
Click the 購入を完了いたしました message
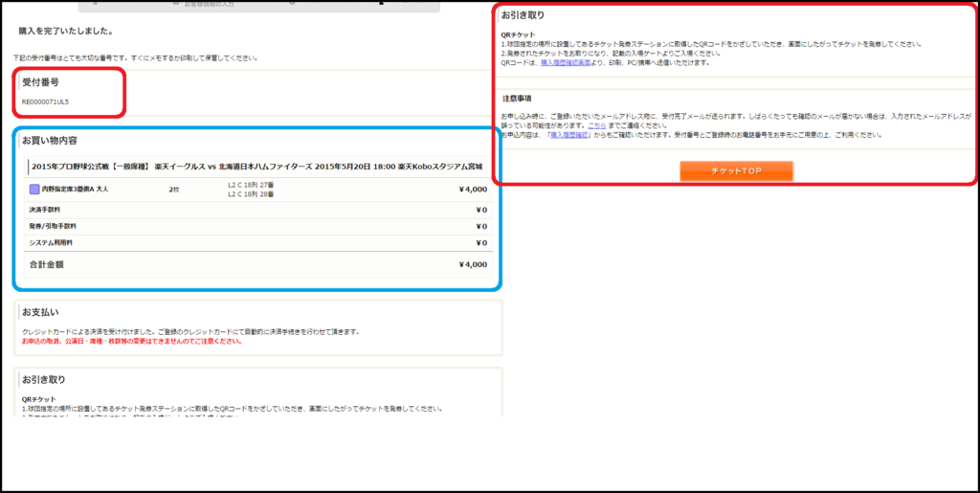point(65,32)
